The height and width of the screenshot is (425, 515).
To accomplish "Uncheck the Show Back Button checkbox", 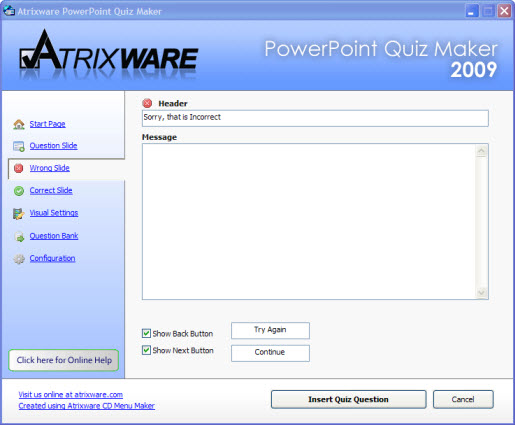I will point(146,333).
